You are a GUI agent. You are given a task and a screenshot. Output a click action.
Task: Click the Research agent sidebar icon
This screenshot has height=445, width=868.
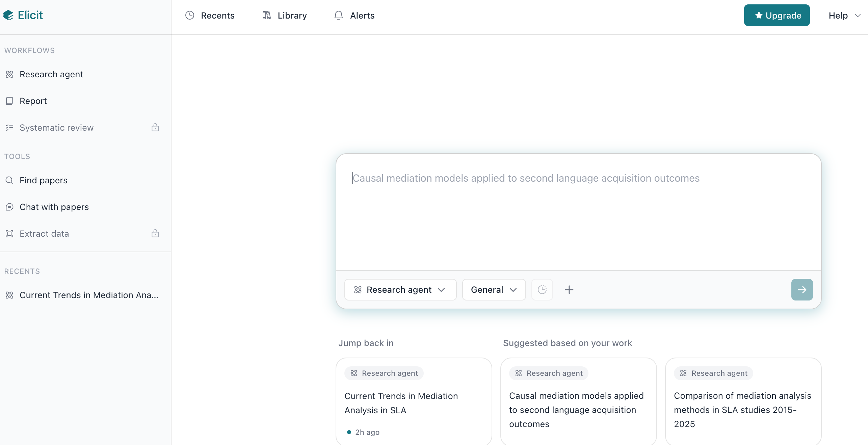[x=9, y=74]
